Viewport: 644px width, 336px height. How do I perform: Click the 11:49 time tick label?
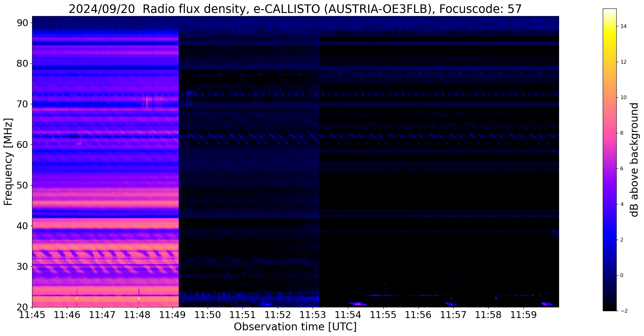point(172,315)
